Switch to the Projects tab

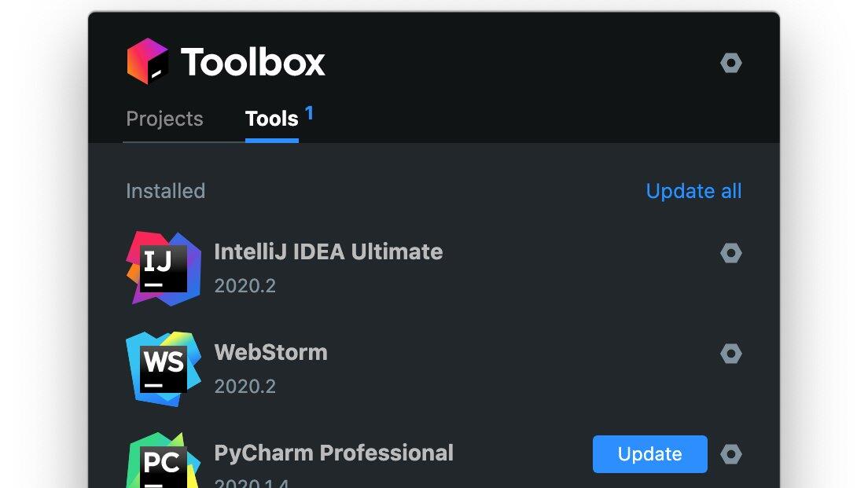164,119
